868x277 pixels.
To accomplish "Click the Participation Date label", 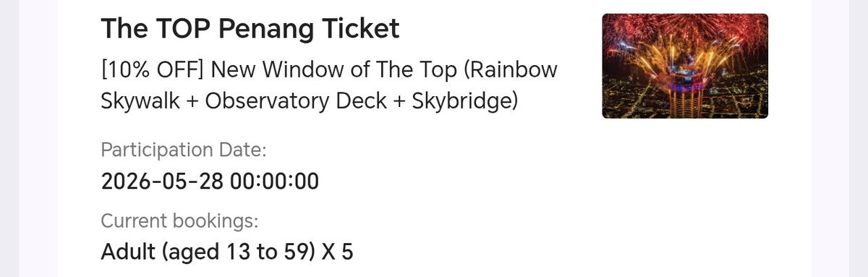I will [x=184, y=150].
